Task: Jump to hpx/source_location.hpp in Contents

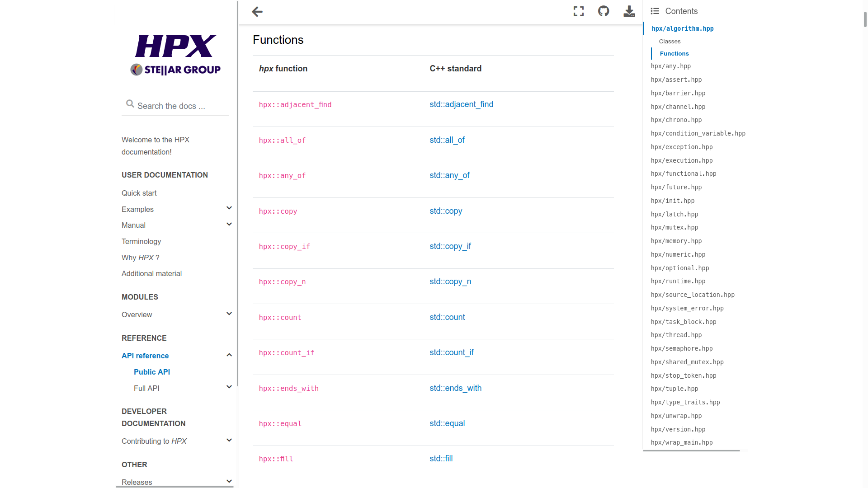Action: [693, 295]
